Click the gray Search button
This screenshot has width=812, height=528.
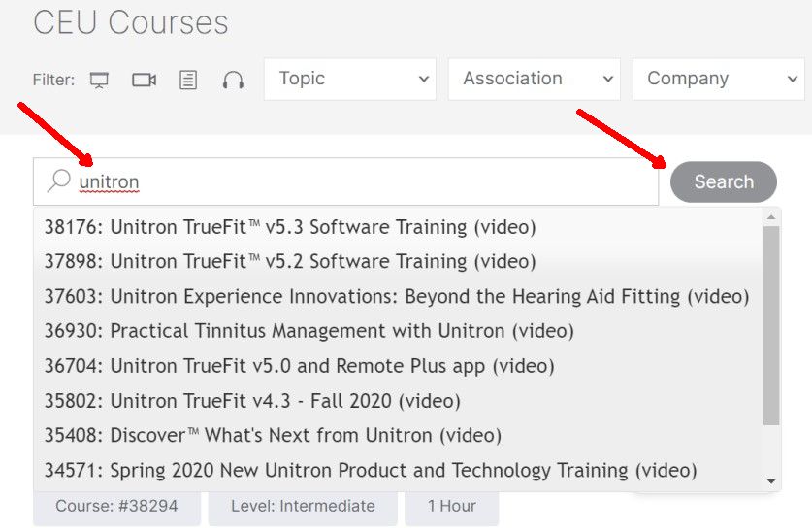pos(724,181)
